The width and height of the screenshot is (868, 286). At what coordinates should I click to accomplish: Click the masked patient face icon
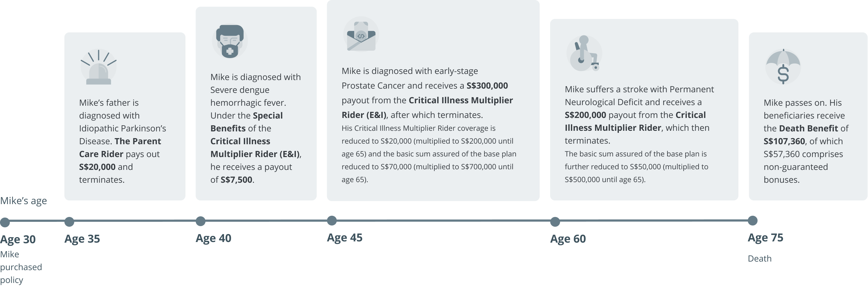[x=230, y=41]
